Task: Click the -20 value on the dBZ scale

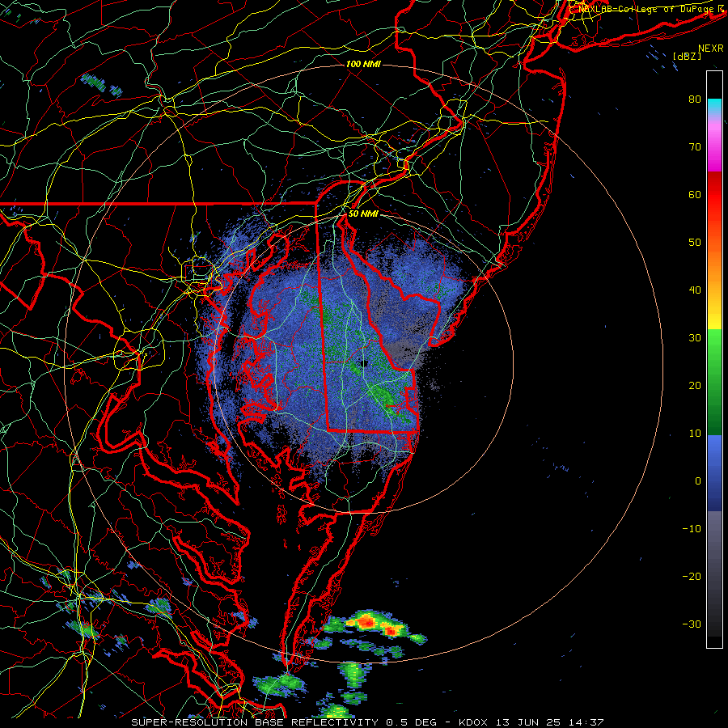Action: click(692, 576)
